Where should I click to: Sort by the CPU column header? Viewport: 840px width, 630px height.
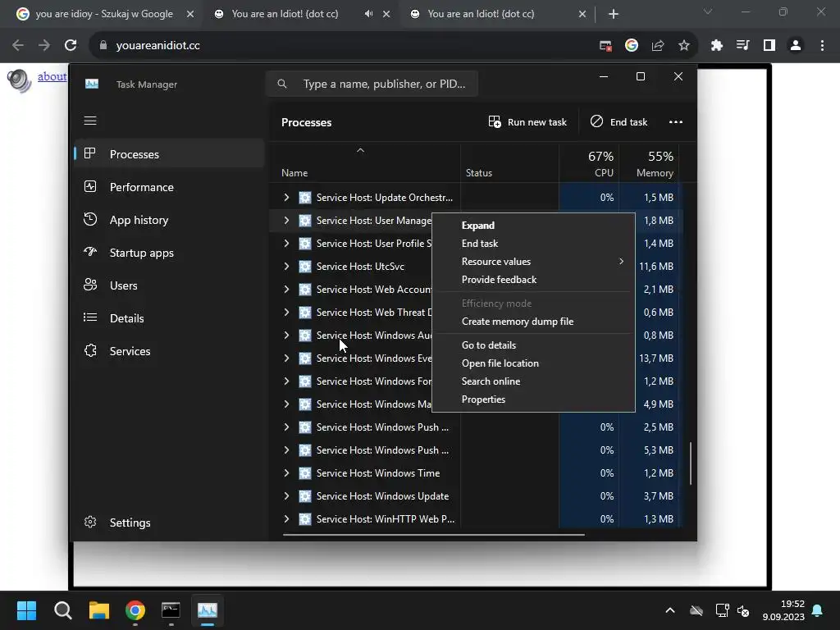click(x=589, y=163)
